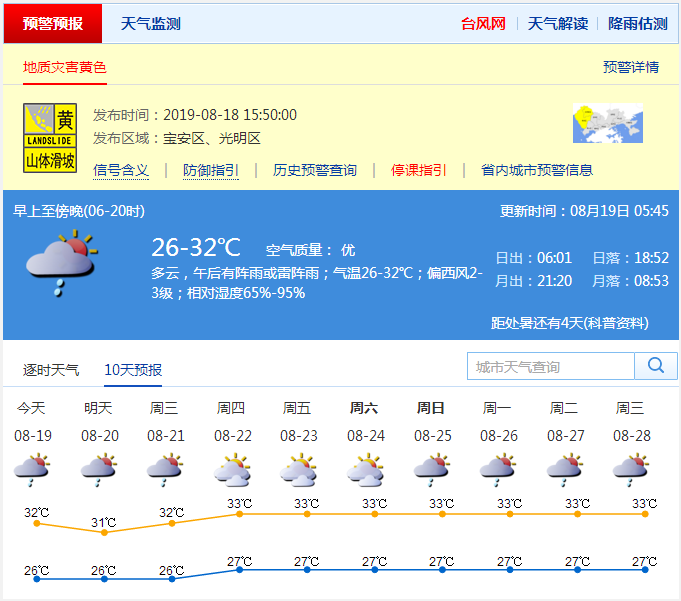This screenshot has height=601, width=681.
Task: Switch to the 预警预报 tab
Action: (x=53, y=24)
